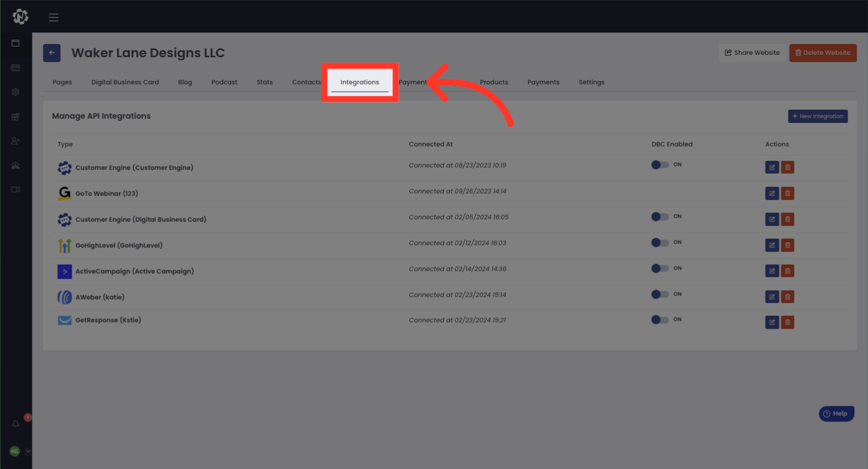Open the team group icon in sidebar
The height and width of the screenshot is (469, 868).
click(x=16, y=165)
